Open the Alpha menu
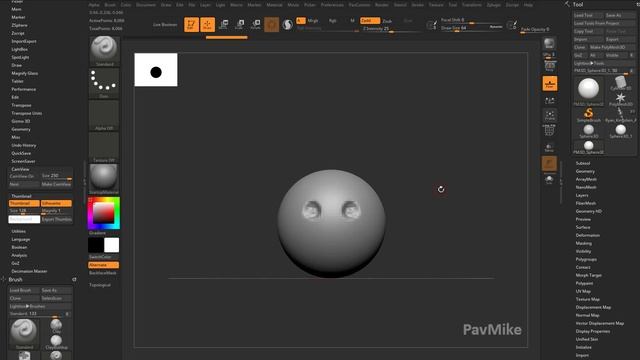 pos(94,5)
